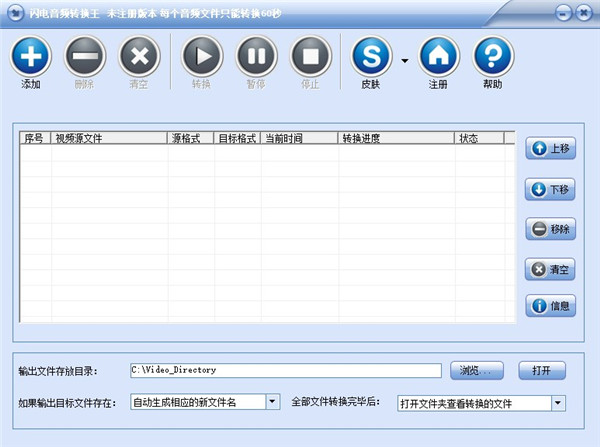The height and width of the screenshot is (447, 600).
Task: Expand the existing-file handling dropdown
Action: (x=272, y=402)
